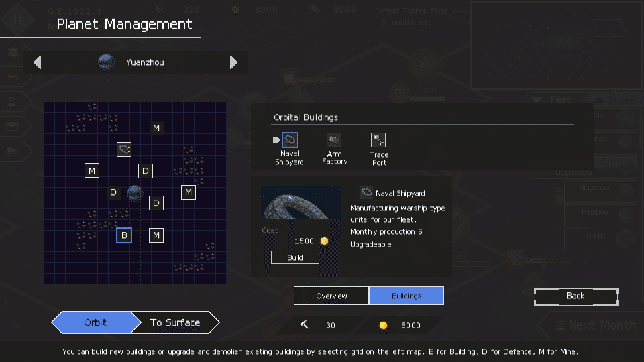This screenshot has height=362, width=644.
Task: Select the existing shipyard on orbit map
Action: pyautogui.click(x=124, y=149)
